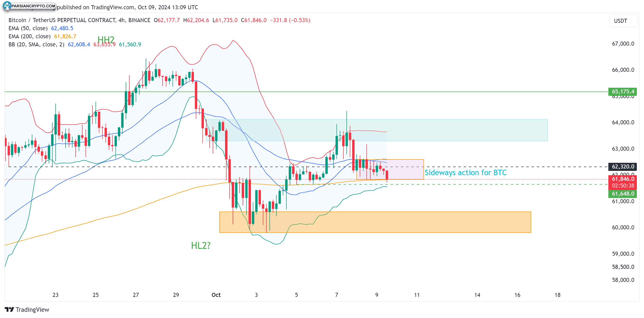The image size is (644, 318).
Task: Click the 11 date on time axis
Action: [x=417, y=295]
